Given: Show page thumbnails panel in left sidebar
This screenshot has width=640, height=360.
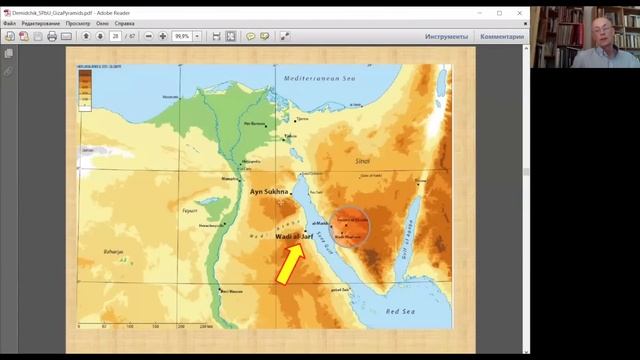Looking at the screenshot, I should tap(9, 53).
